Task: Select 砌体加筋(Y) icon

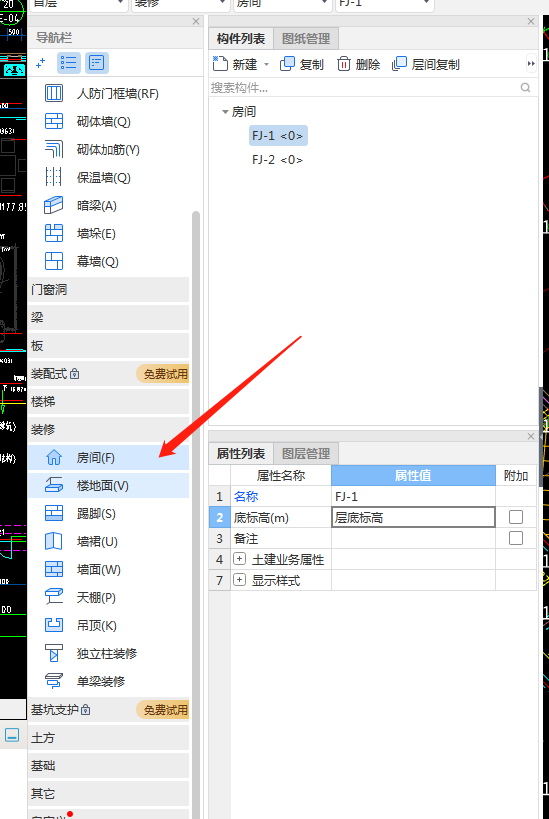Action: coord(54,150)
